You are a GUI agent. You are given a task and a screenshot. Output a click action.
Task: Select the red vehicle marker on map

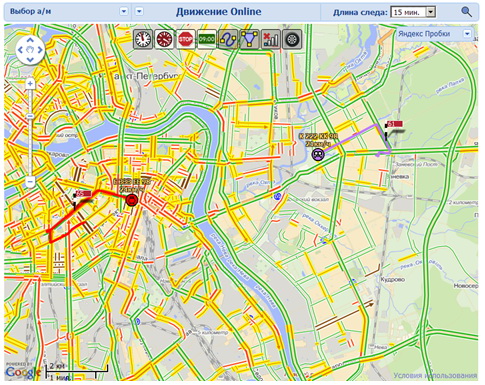pyautogui.click(x=132, y=200)
